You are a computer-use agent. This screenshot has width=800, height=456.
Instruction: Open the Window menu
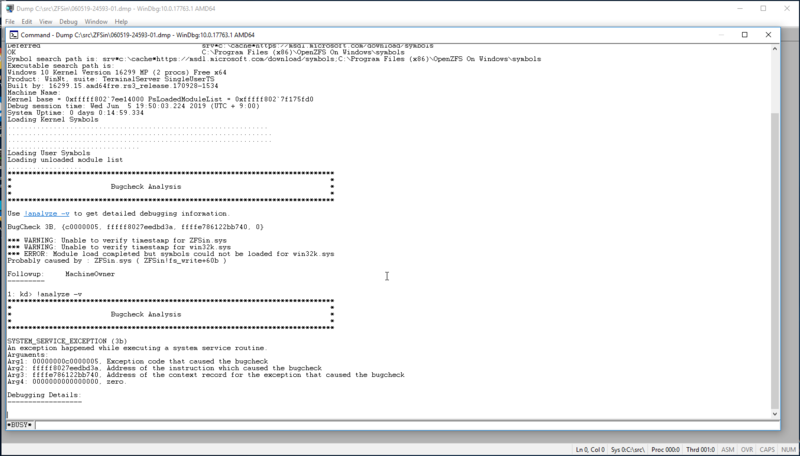96,22
